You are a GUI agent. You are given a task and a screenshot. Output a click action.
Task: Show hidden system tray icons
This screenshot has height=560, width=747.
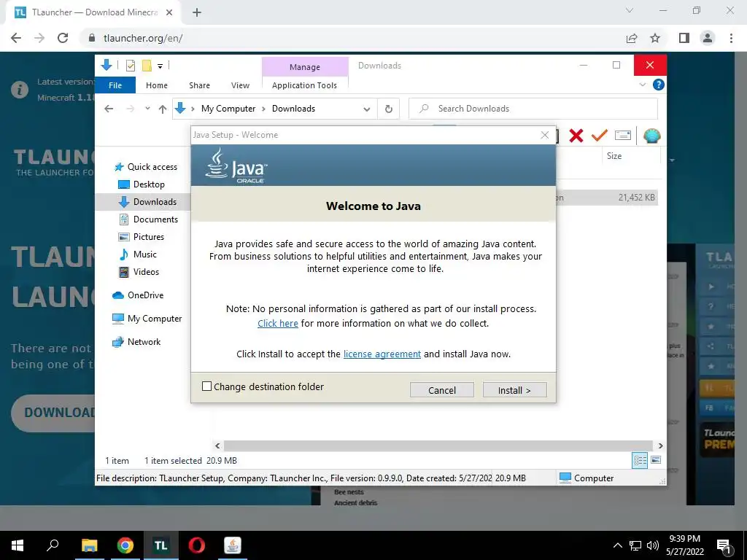(x=617, y=545)
